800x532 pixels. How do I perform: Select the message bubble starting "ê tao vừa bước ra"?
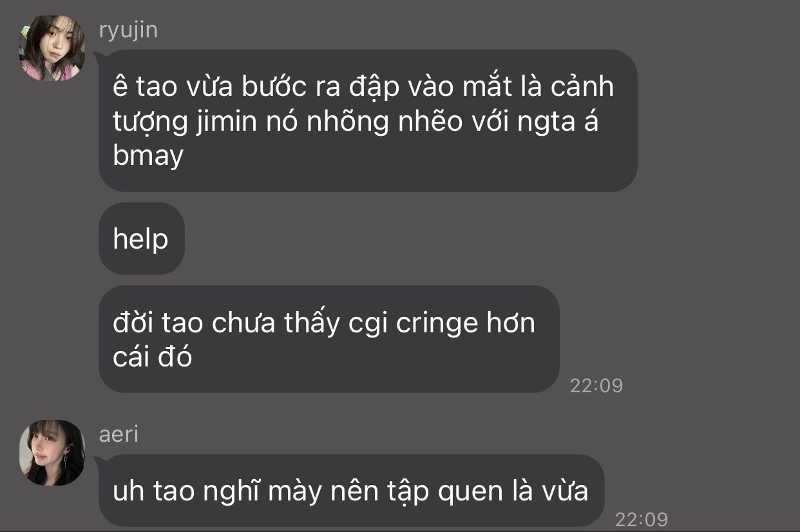point(368,120)
